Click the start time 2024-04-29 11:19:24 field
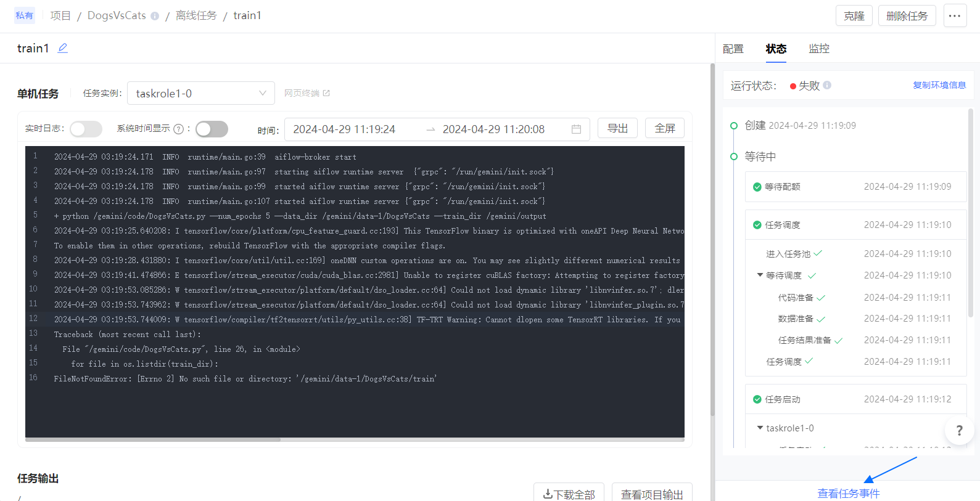The image size is (980, 501). pyautogui.click(x=344, y=129)
